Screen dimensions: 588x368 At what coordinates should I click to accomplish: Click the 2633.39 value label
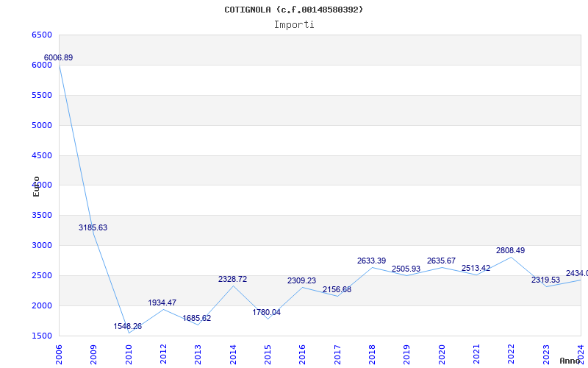coord(371,261)
